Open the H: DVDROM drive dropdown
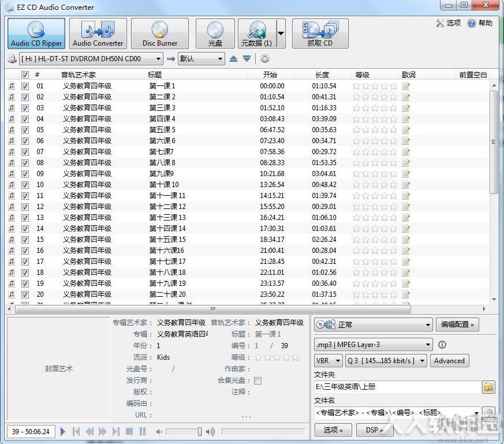The image size is (504, 444). pyautogui.click(x=91, y=59)
